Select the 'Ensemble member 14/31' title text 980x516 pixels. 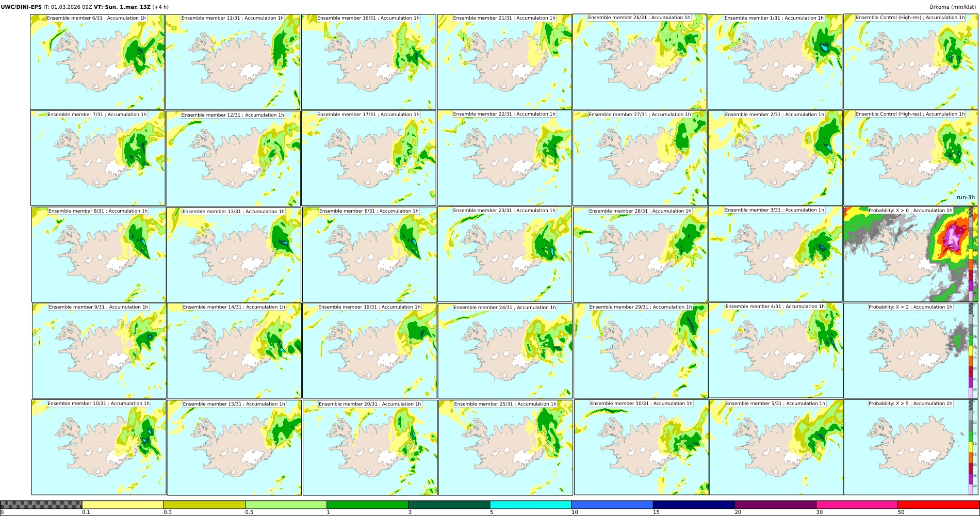point(234,307)
